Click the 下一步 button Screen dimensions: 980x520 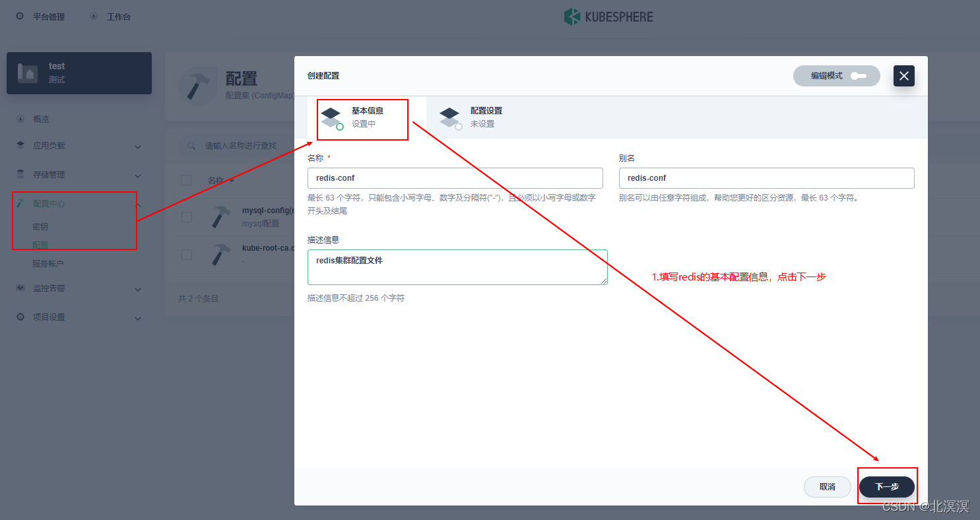[887, 487]
